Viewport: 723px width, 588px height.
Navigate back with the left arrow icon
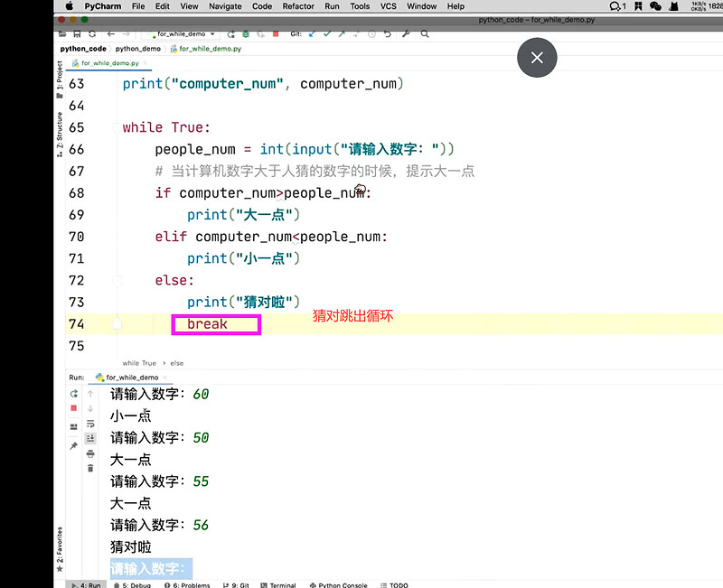(110, 34)
